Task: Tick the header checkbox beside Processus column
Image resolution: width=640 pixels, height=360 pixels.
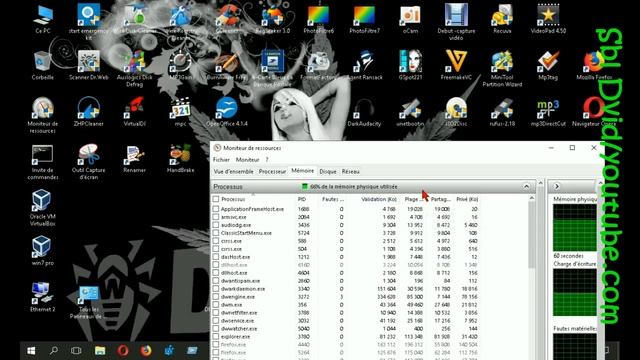Action: click(x=216, y=199)
